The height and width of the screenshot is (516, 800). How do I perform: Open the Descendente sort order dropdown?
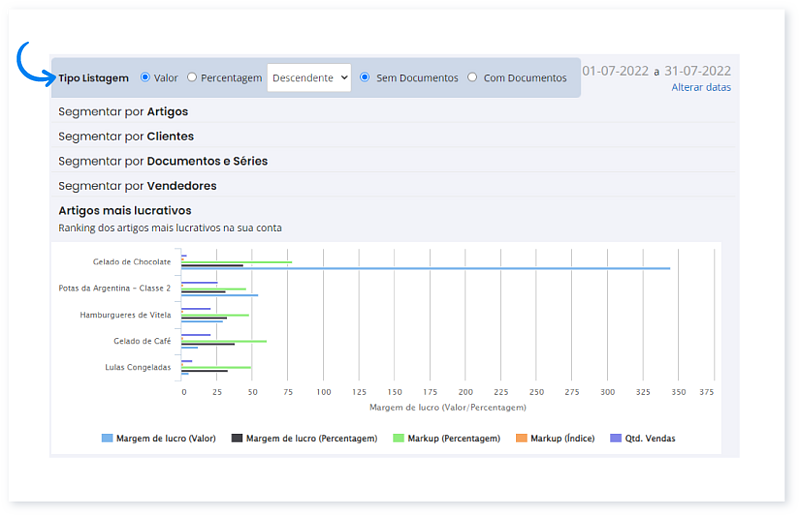[309, 77]
